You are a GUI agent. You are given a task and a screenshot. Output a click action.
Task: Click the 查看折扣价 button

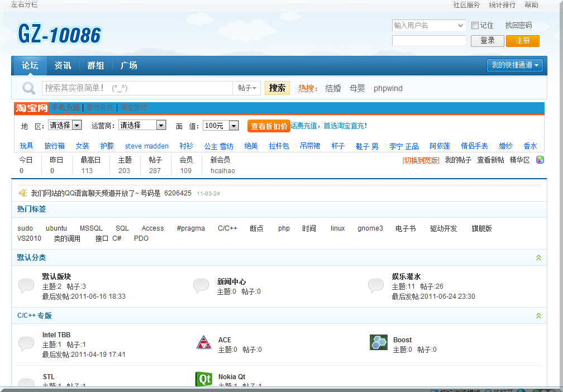(269, 126)
